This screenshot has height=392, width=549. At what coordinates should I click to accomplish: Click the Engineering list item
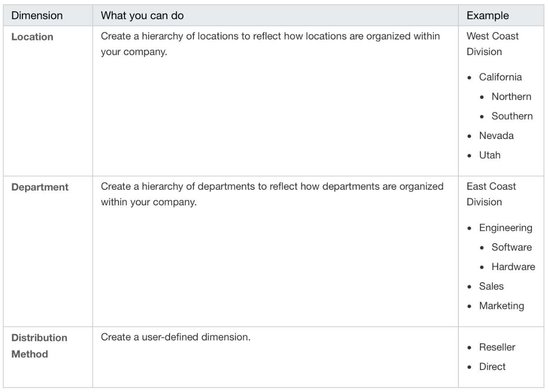click(x=505, y=228)
